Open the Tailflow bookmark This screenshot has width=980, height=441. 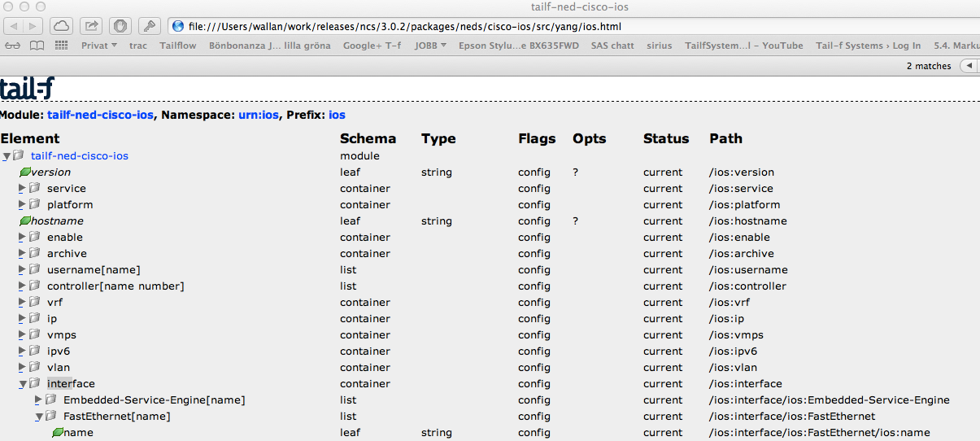(x=177, y=46)
